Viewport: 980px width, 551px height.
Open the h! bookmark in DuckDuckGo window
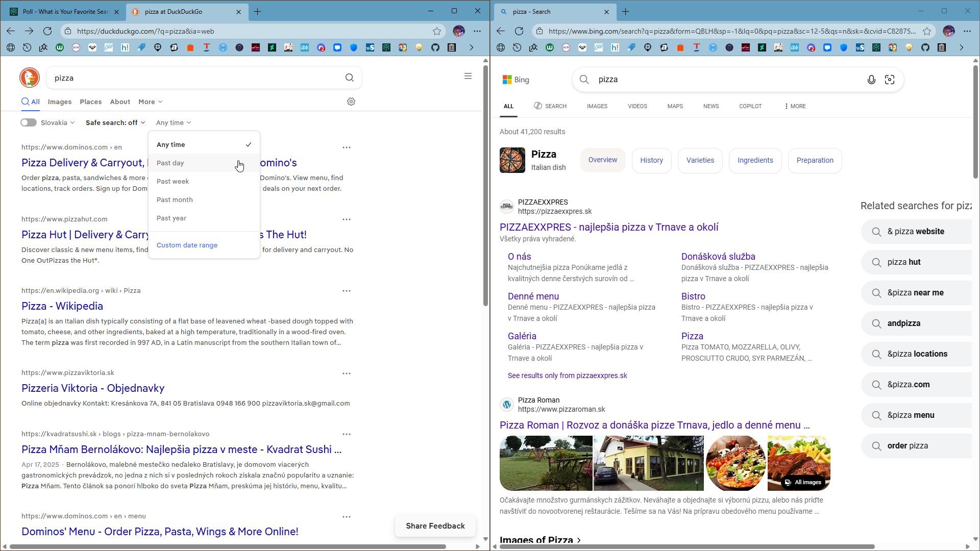[x=125, y=47]
